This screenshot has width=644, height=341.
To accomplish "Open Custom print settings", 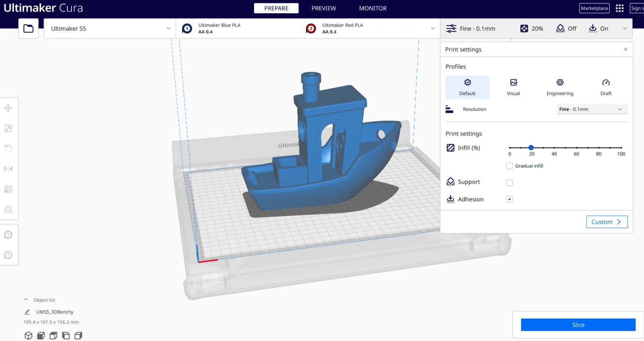I will [x=607, y=222].
